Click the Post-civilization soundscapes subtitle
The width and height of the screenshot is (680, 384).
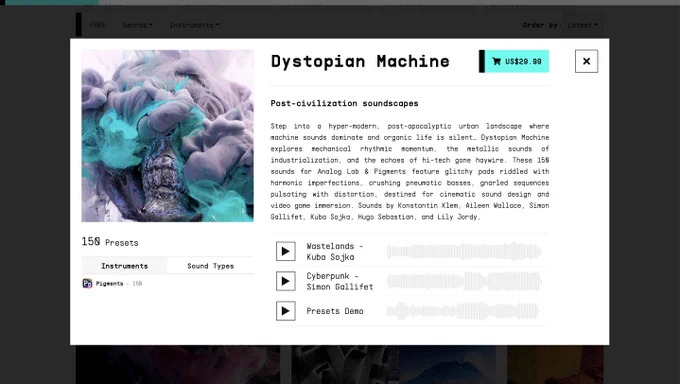coord(344,103)
